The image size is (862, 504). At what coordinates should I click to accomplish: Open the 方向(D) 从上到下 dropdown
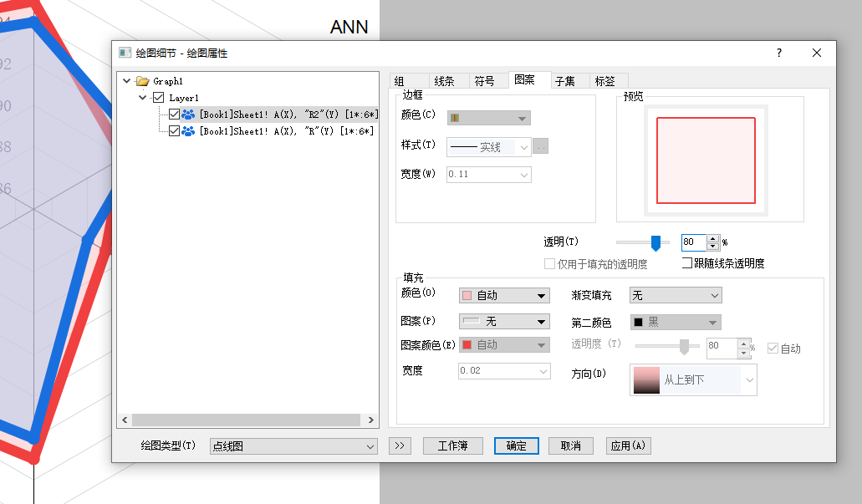pyautogui.click(x=693, y=379)
